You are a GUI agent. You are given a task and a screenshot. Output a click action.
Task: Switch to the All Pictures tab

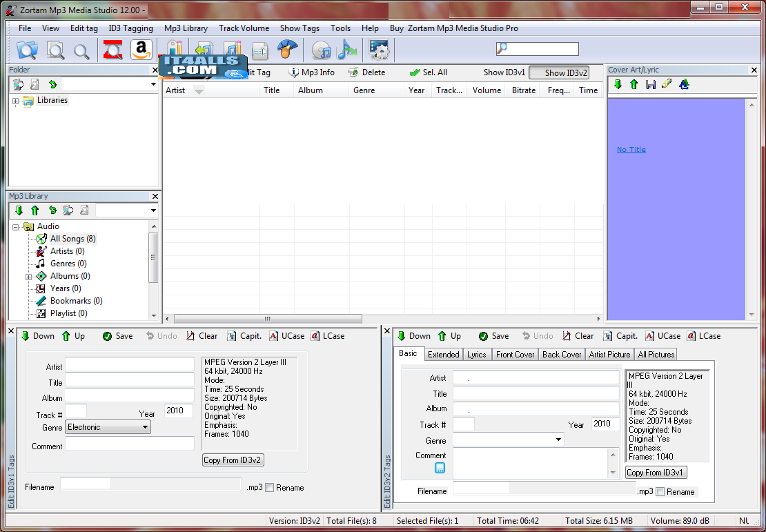[x=656, y=355]
